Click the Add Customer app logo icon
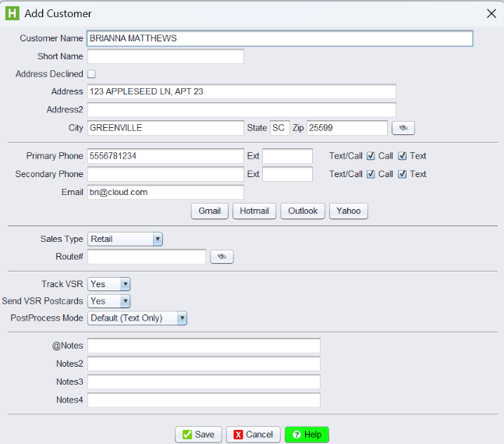The image size is (504, 444). click(12, 13)
